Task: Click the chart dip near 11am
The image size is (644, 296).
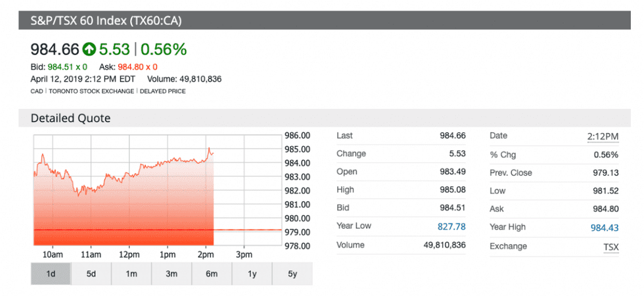Action: pyautogui.click(x=79, y=194)
